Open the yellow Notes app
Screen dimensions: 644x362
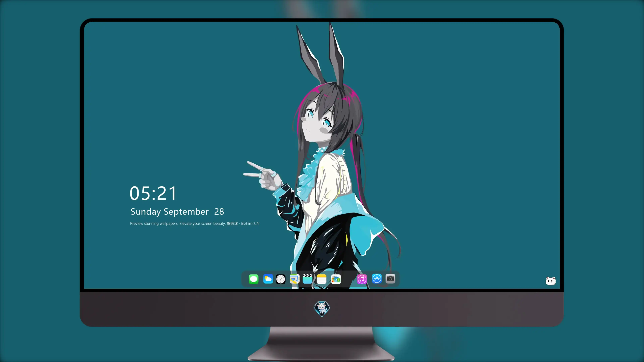321,279
